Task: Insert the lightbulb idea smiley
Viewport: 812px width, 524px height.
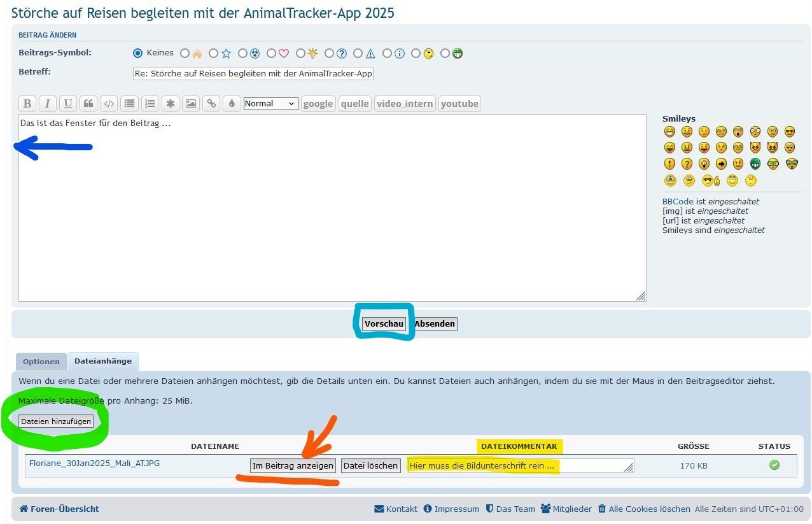Action: click(x=704, y=164)
